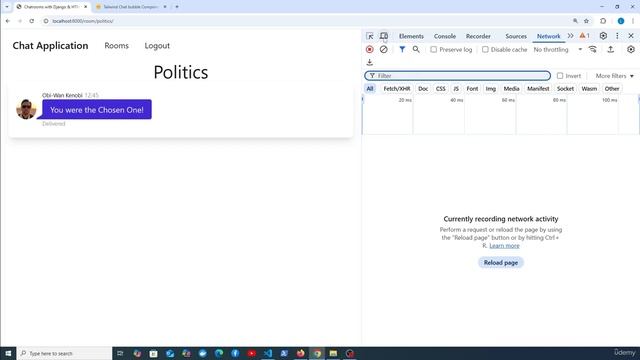The height and width of the screenshot is (360, 640).
Task: Switch to Elements tab
Action: tap(411, 36)
